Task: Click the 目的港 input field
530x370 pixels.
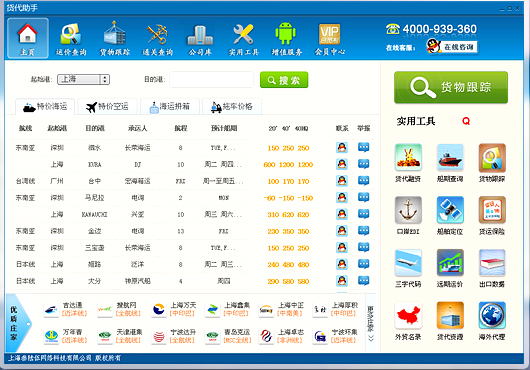Action: 212,80
